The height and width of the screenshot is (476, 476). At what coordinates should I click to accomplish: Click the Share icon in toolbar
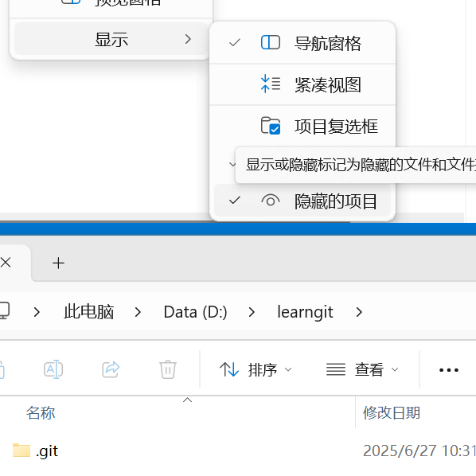point(111,369)
